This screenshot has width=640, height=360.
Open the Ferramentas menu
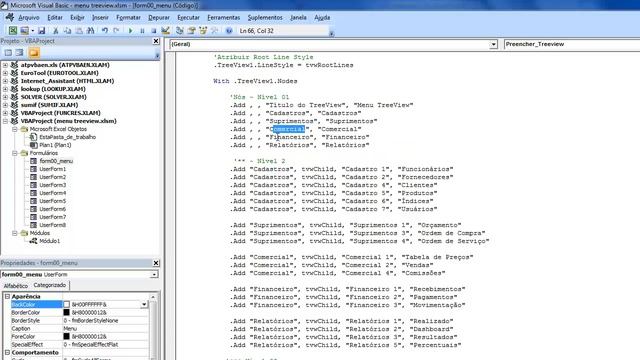point(224,18)
